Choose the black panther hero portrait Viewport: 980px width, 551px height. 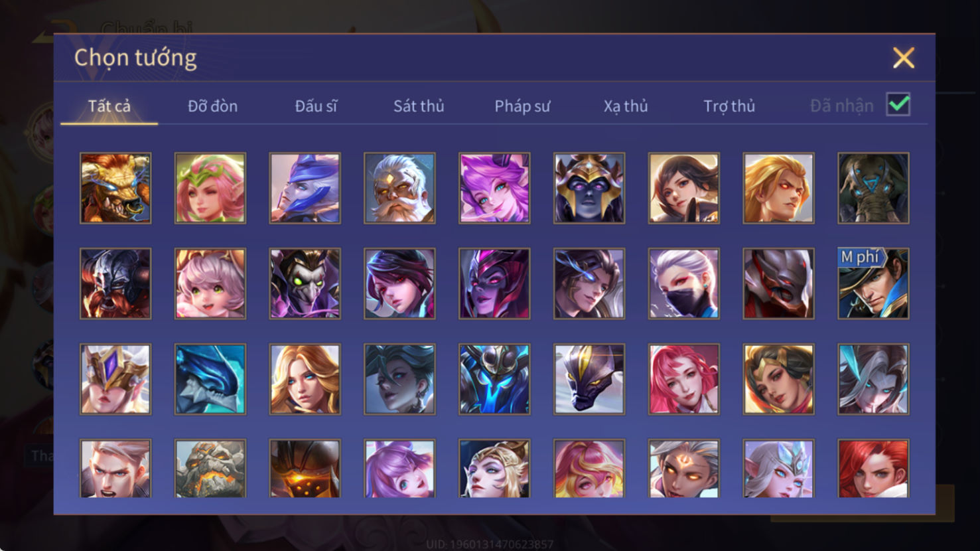[x=589, y=379]
